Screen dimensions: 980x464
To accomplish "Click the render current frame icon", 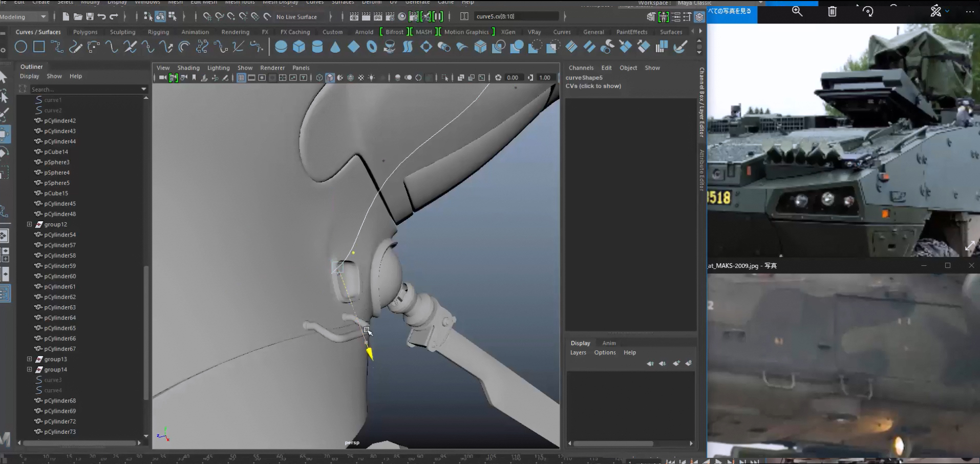I will pos(366,16).
